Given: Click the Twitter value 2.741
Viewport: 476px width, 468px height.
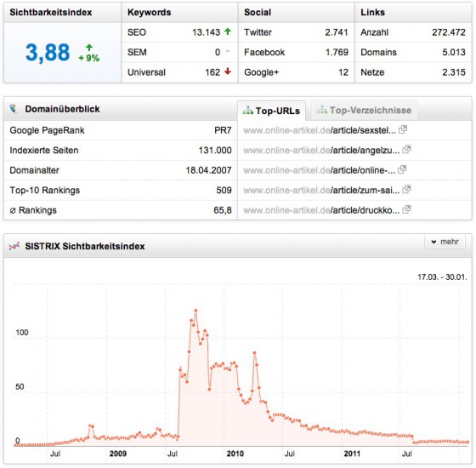Looking at the screenshot, I should 337,32.
